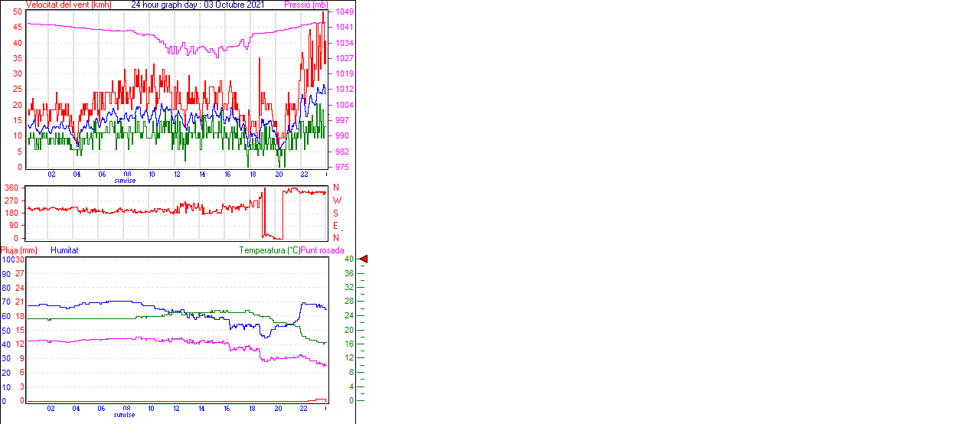Click the 22 hour tick on the wind chart
Screen dimensions: 980x424
(x=304, y=174)
